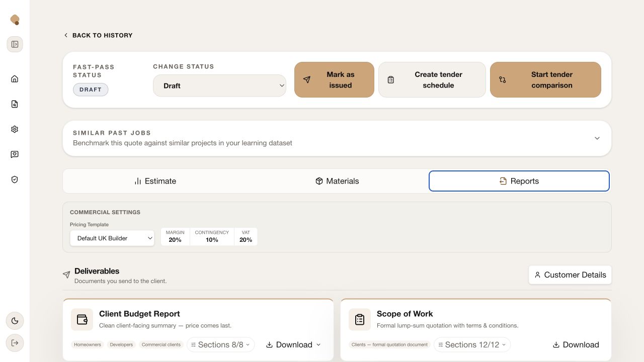Open the Change Status dropdown

[x=219, y=85]
